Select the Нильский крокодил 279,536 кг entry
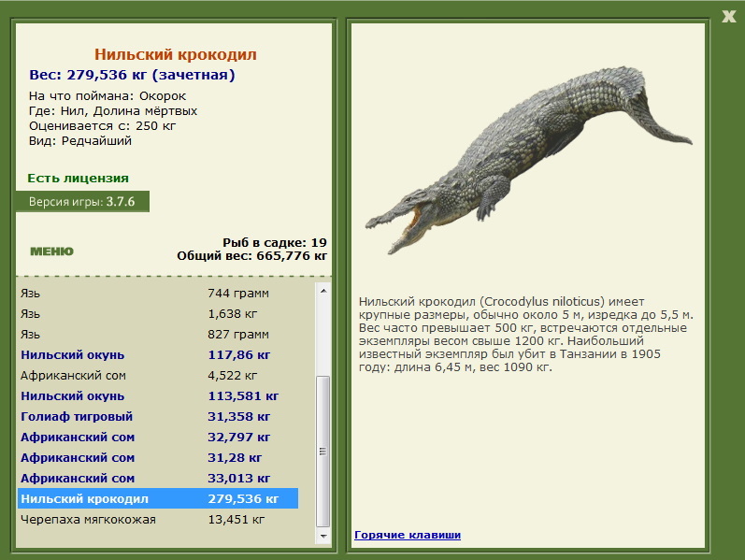This screenshot has width=745, height=560. click(158, 498)
